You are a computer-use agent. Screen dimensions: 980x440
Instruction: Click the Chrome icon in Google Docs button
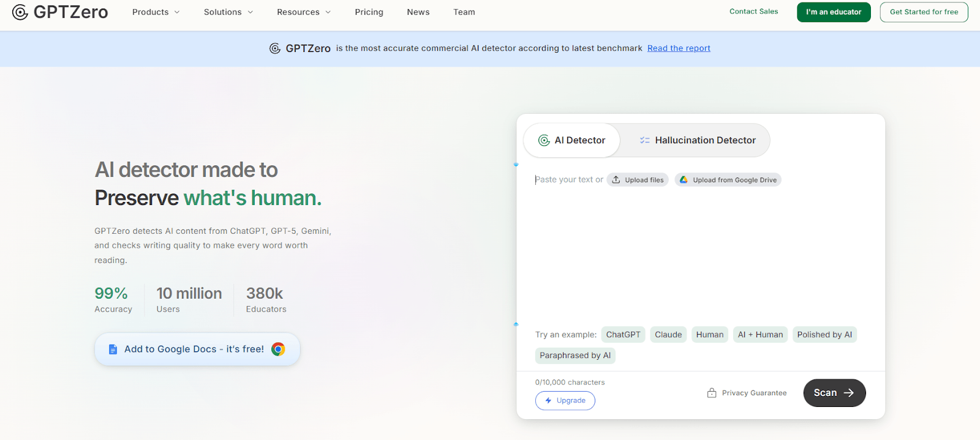click(x=278, y=349)
